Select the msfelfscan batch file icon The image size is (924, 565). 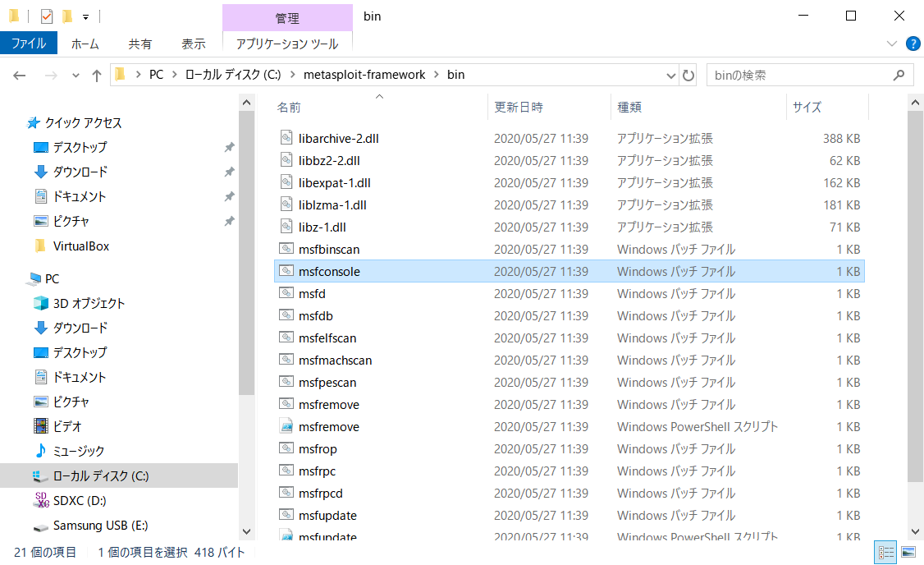[286, 338]
